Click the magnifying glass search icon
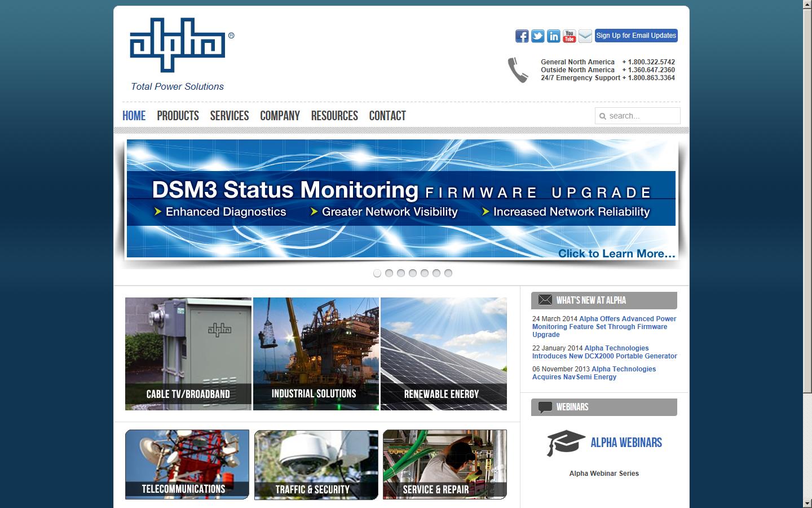Viewport: 812px width, 508px height. (603, 116)
